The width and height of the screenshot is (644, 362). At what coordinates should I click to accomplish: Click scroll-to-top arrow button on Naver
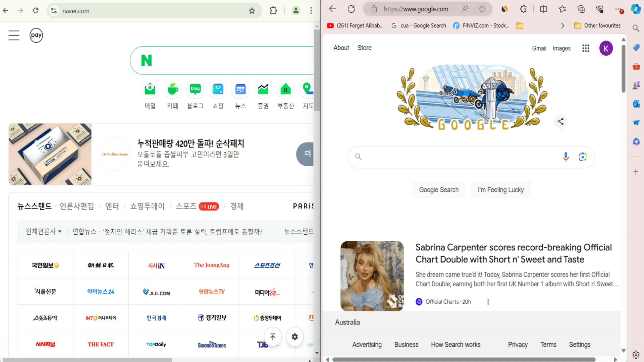[273, 337]
